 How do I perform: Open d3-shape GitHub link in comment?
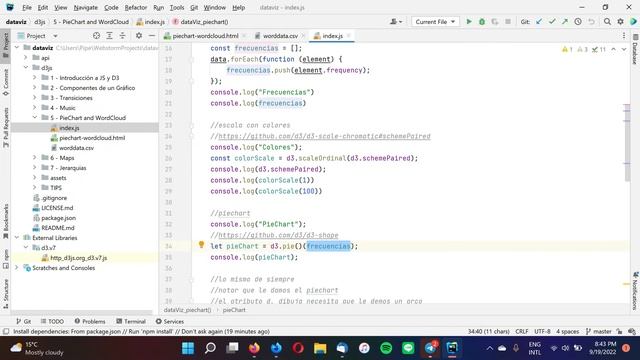point(278,236)
